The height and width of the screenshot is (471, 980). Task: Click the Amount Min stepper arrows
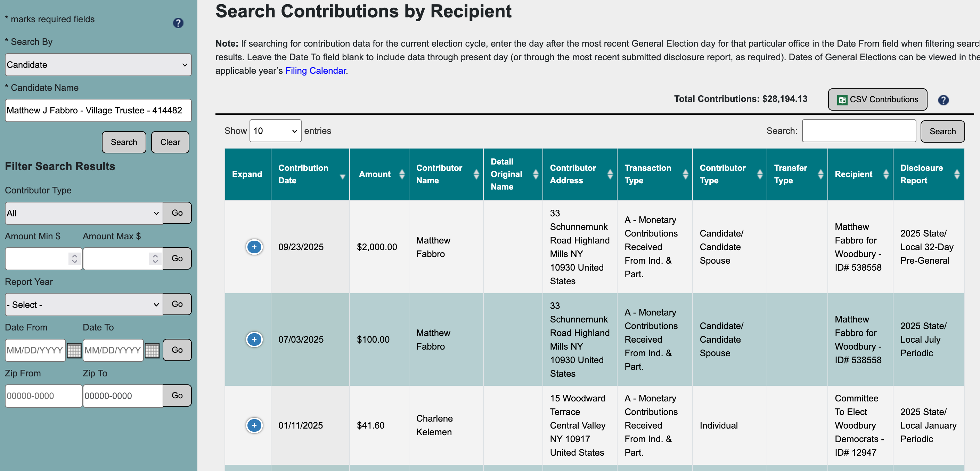tap(75, 258)
